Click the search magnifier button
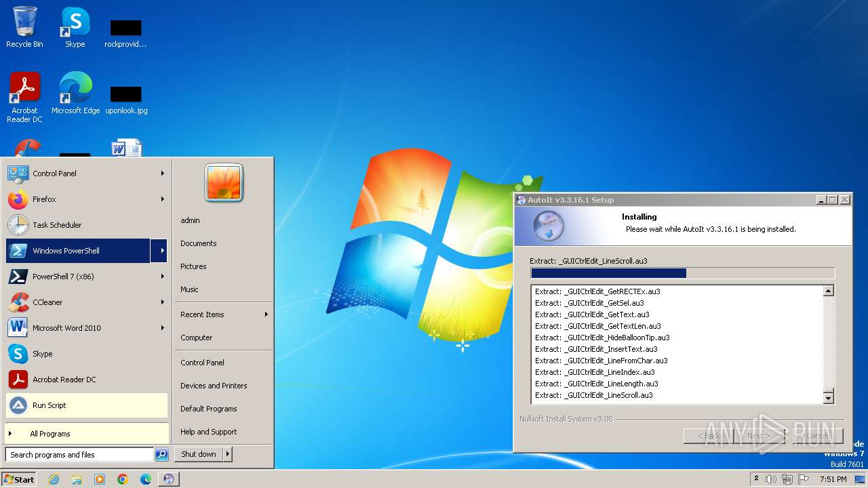The image size is (868, 488). [x=161, y=455]
